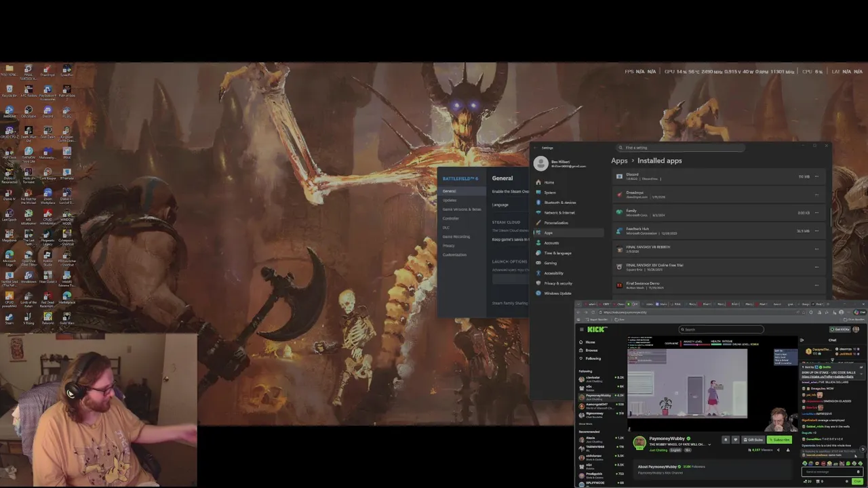Open DLC tab in Battlefield properties
This screenshot has height=488, width=868.
pyautogui.click(x=462, y=228)
